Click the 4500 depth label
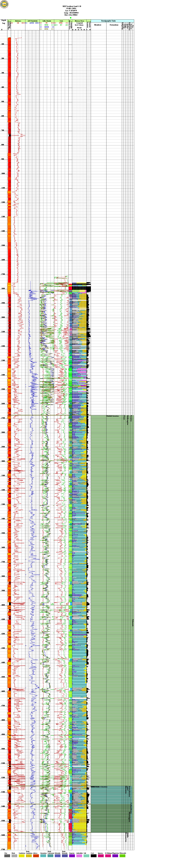The height and width of the screenshot is (868, 170). [x=3, y=677]
